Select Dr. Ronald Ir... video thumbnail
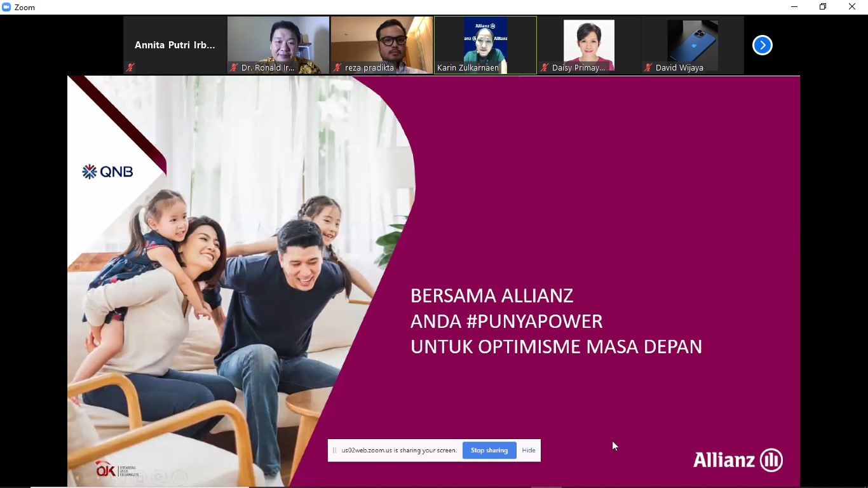868x488 pixels. click(x=278, y=45)
